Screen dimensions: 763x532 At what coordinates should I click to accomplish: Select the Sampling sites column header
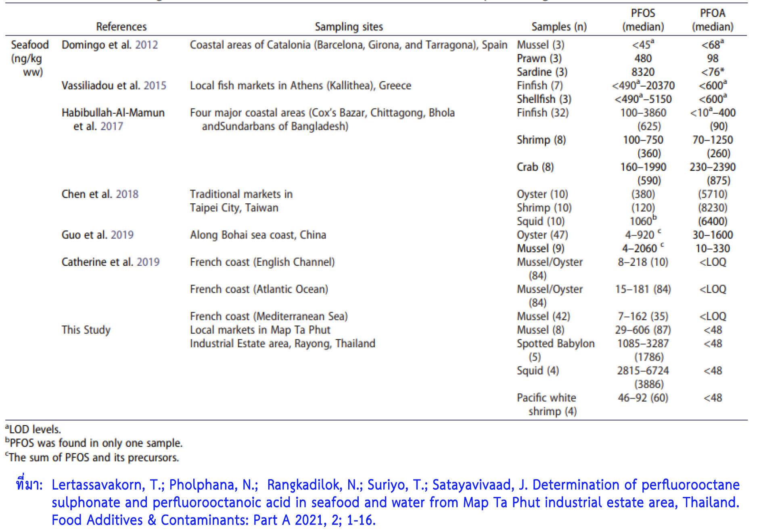pyautogui.click(x=349, y=27)
